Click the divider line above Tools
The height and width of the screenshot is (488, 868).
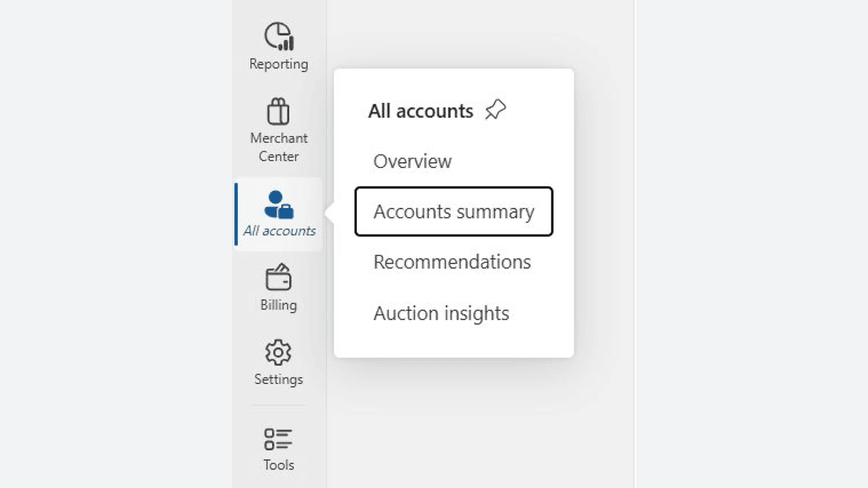coord(278,405)
